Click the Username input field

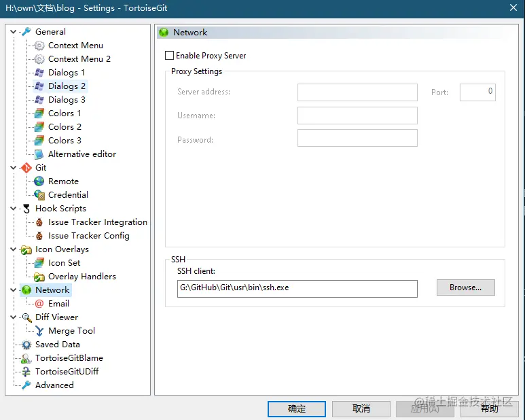click(357, 116)
